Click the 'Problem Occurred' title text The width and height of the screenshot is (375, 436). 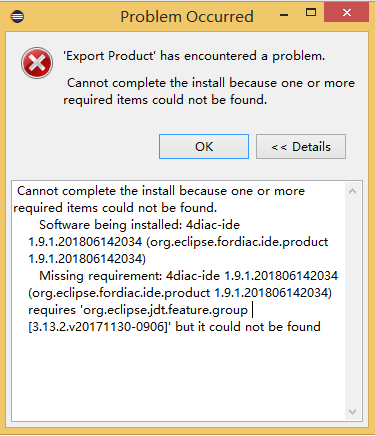click(x=187, y=16)
